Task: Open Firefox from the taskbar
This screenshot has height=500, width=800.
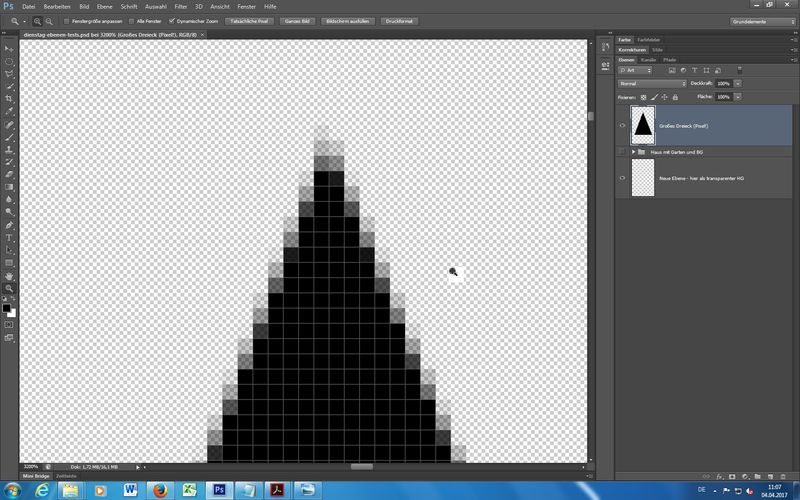Action: click(159, 489)
